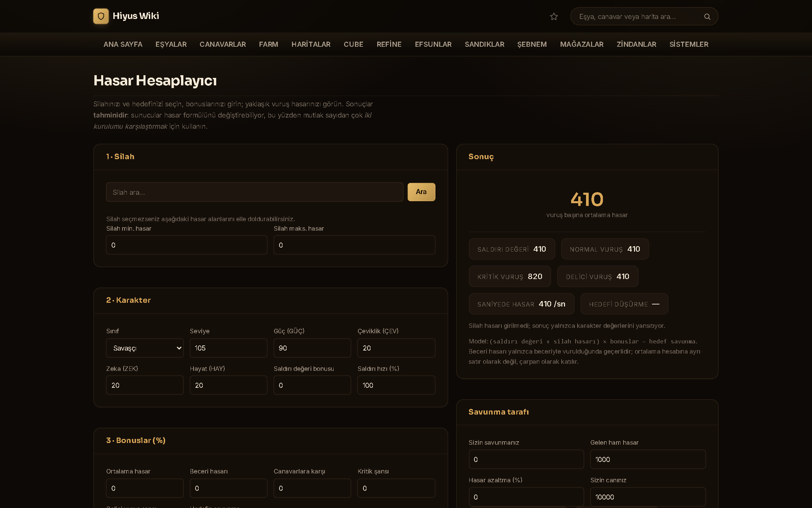Click the large 410 average damage result
Image resolution: width=812 pixels, height=508 pixels.
[587, 199]
